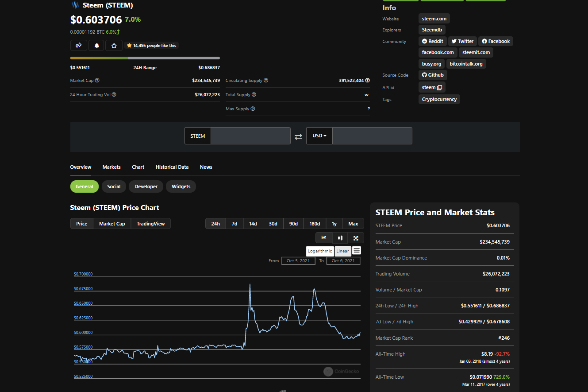Select the Developer sub-tab
The height and width of the screenshot is (392, 588).
pos(146,186)
